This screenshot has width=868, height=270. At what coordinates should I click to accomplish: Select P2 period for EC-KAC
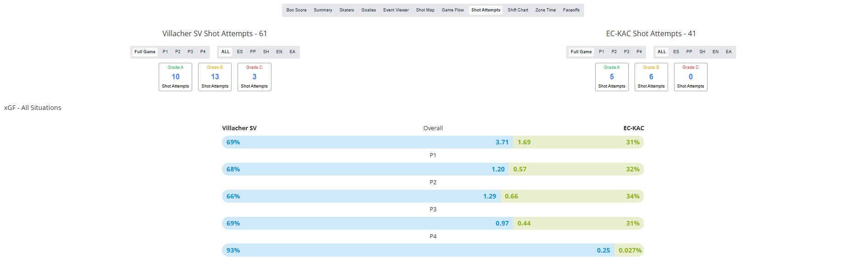click(x=614, y=52)
